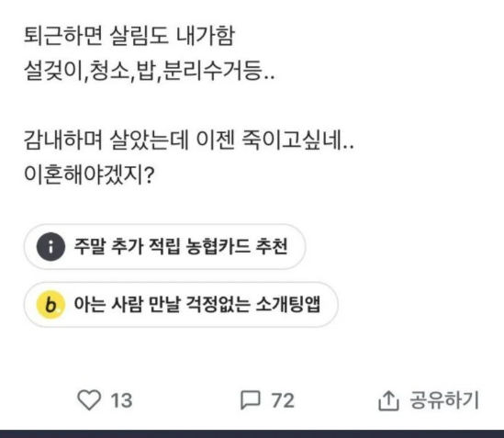Open comments via the speech bubble icon
Viewport: 504px width, 438px height.
tap(250, 400)
